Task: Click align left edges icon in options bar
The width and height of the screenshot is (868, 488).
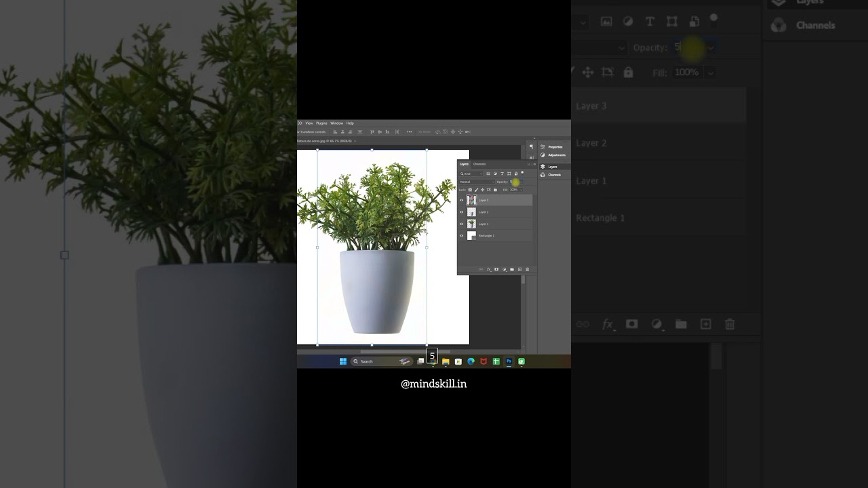Action: 335,131
